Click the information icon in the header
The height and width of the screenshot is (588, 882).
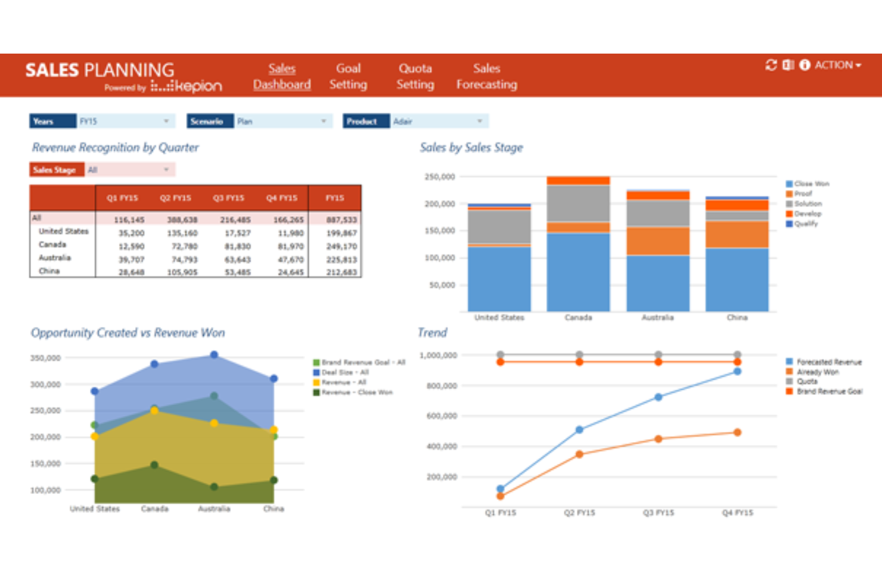[x=806, y=65]
